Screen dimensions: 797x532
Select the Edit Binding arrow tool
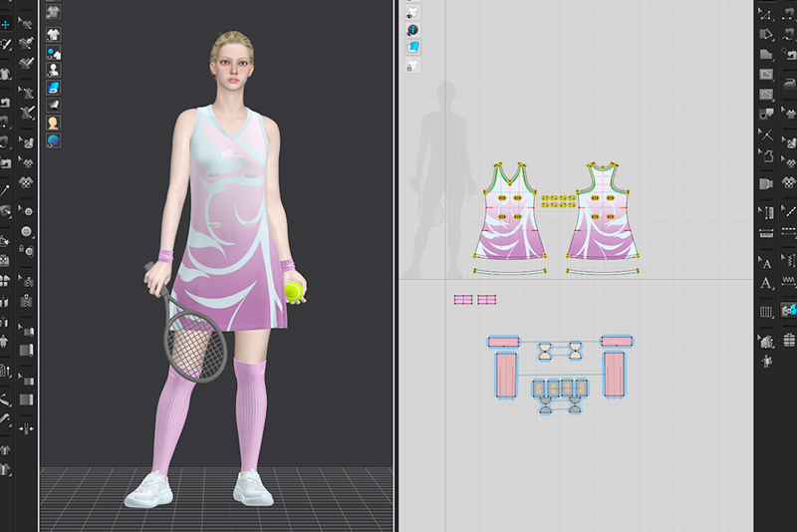coord(26,331)
